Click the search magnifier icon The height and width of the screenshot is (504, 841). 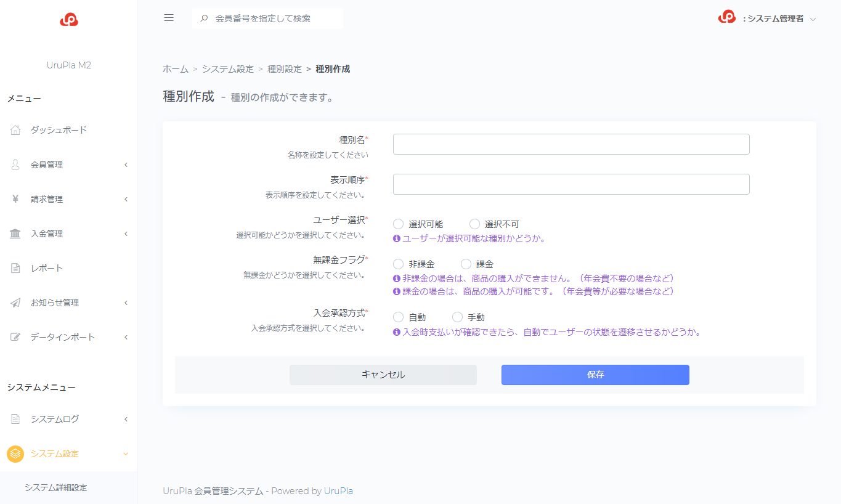click(205, 18)
